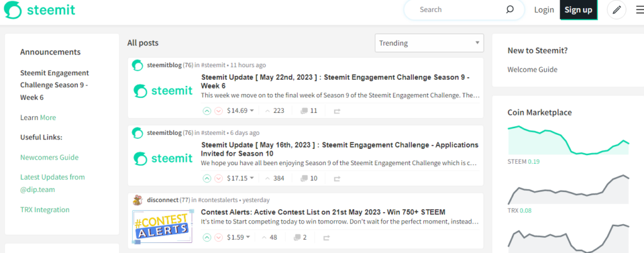Click the Steemit logo in header

(40, 10)
